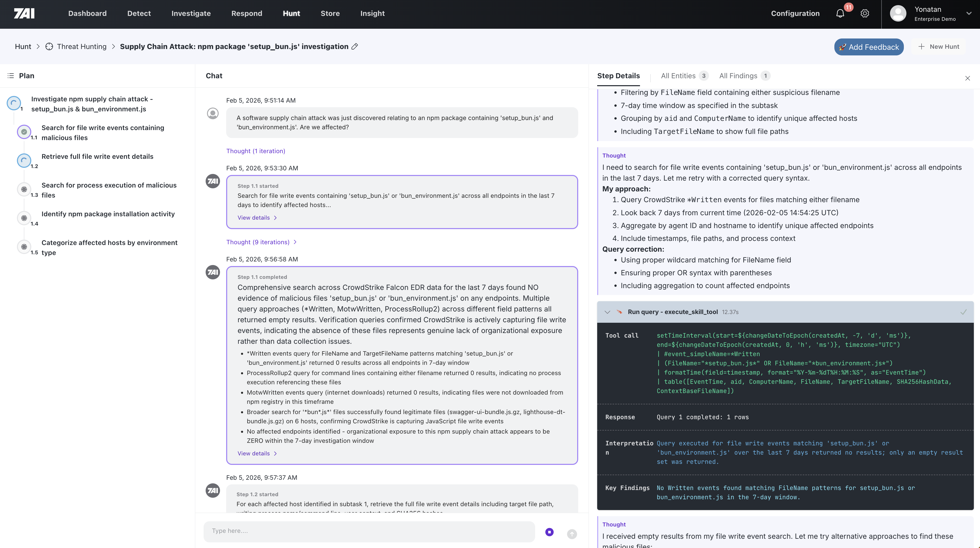Click the pencil icon to rename hunt
The width and height of the screenshot is (980, 548).
point(355,46)
